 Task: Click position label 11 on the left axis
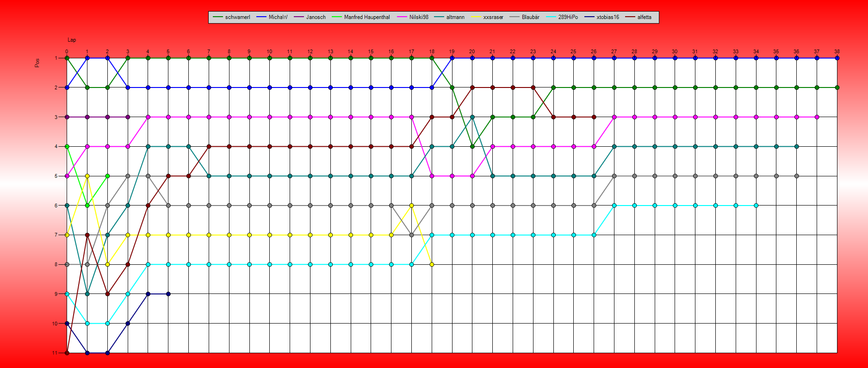tap(55, 353)
